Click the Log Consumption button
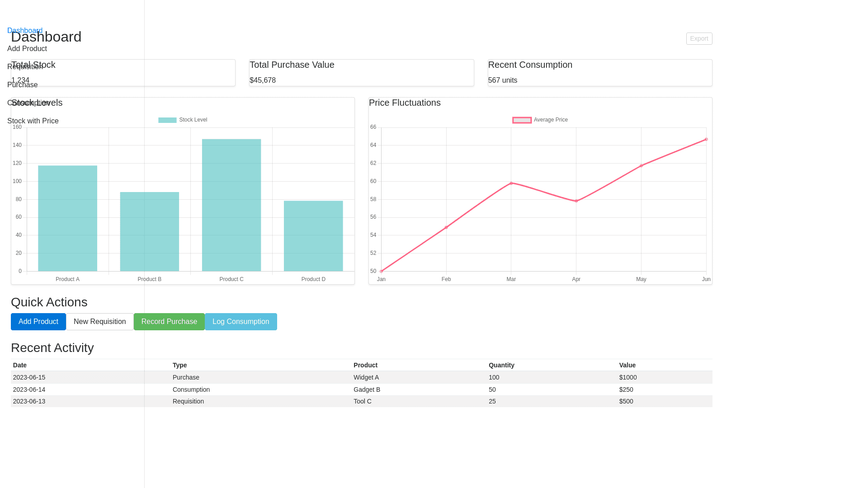 (x=241, y=322)
